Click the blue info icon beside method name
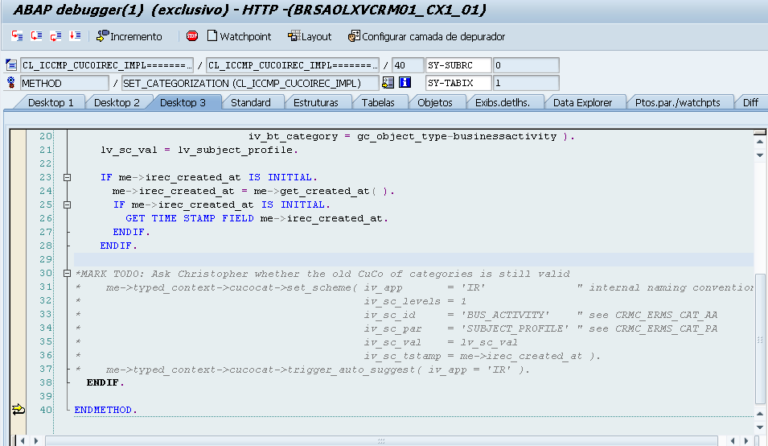This screenshot has width=768, height=446. pyautogui.click(x=405, y=83)
